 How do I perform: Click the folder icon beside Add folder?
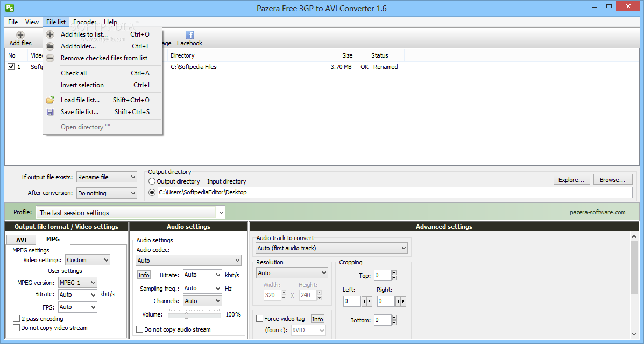[50, 46]
